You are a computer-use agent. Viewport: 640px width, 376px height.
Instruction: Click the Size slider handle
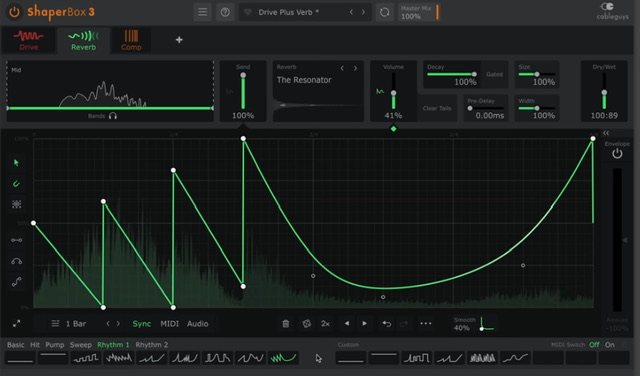[537, 74]
